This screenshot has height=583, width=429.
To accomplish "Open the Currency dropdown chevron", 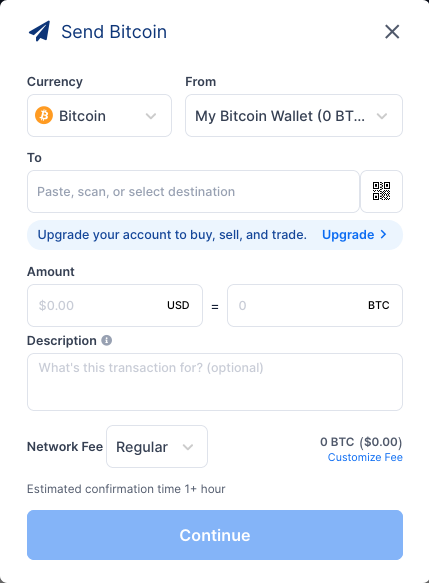I will [x=151, y=116].
